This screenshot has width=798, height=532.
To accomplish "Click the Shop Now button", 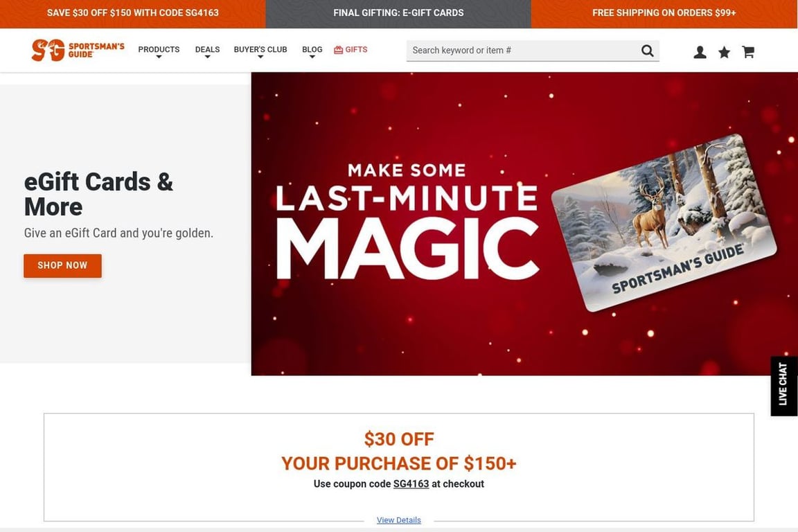I will coord(62,266).
